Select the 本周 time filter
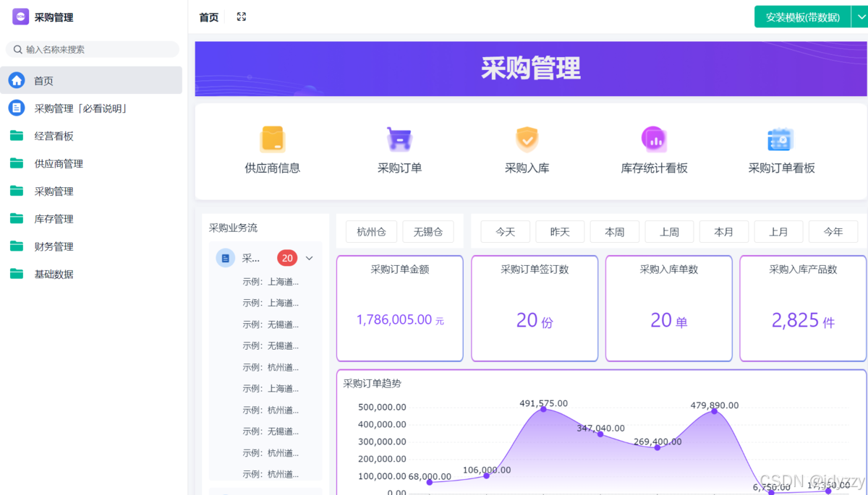868x495 pixels. [615, 232]
